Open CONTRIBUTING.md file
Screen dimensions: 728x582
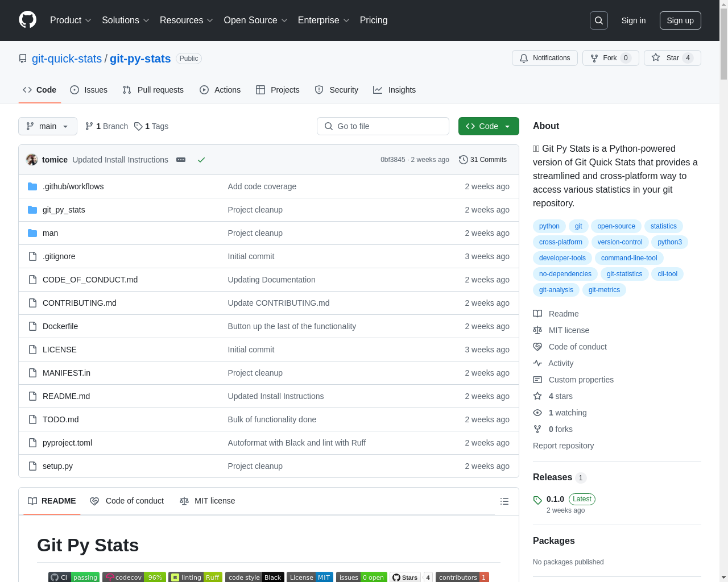pos(80,303)
